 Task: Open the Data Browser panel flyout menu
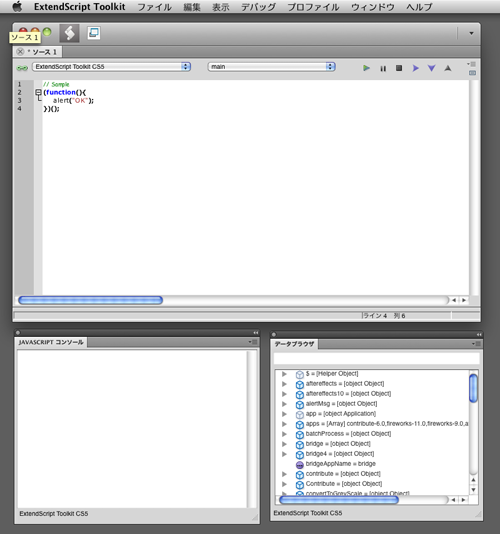pyautogui.click(x=476, y=344)
